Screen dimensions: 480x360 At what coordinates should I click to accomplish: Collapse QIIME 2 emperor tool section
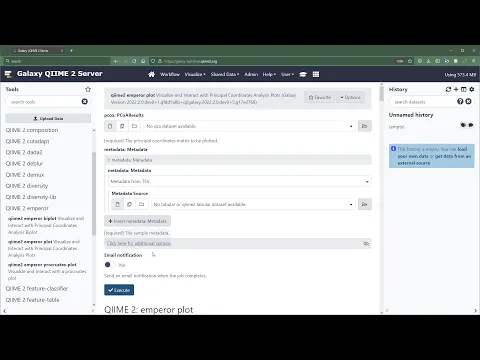[x=27, y=208]
